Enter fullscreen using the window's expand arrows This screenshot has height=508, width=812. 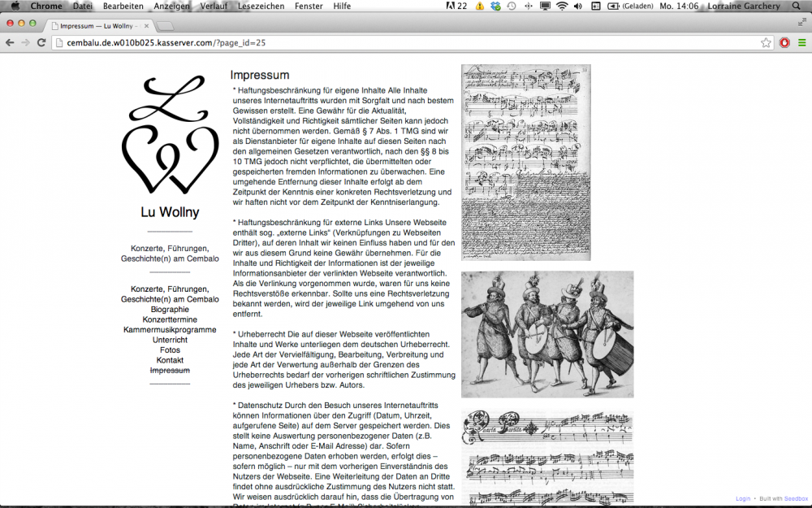pyautogui.click(x=802, y=23)
